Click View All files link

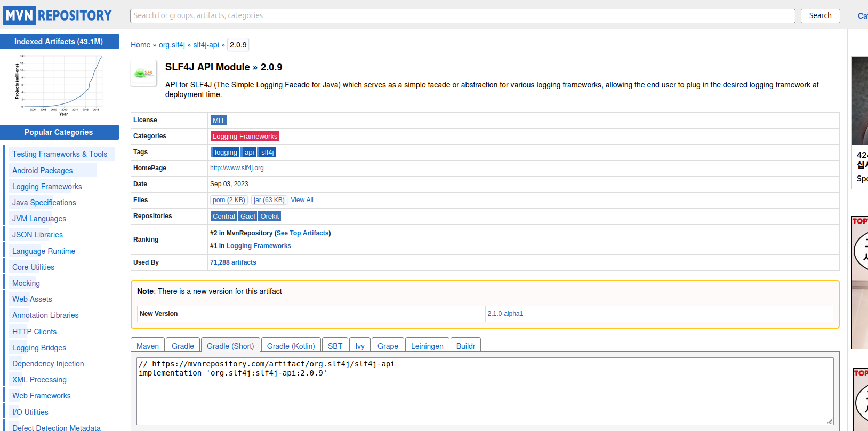coord(302,200)
